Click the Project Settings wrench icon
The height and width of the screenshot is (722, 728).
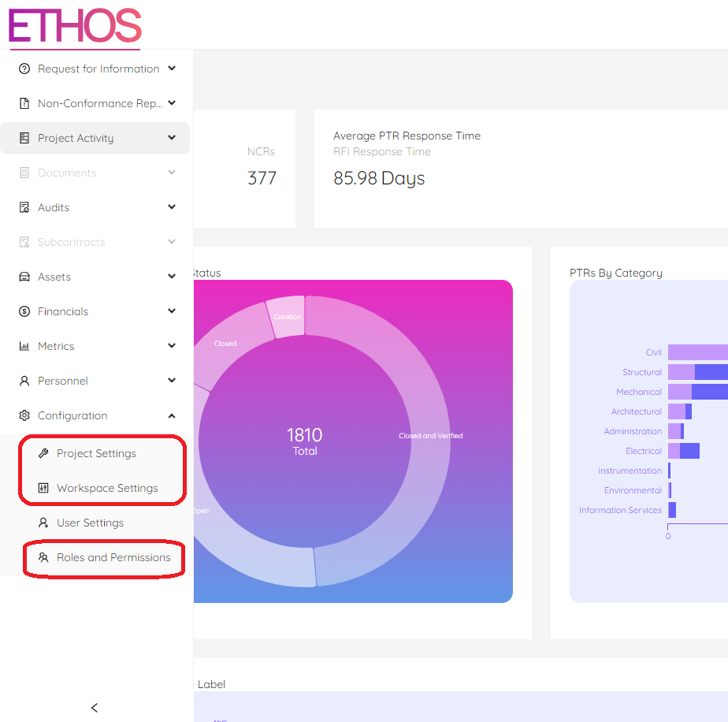43,454
